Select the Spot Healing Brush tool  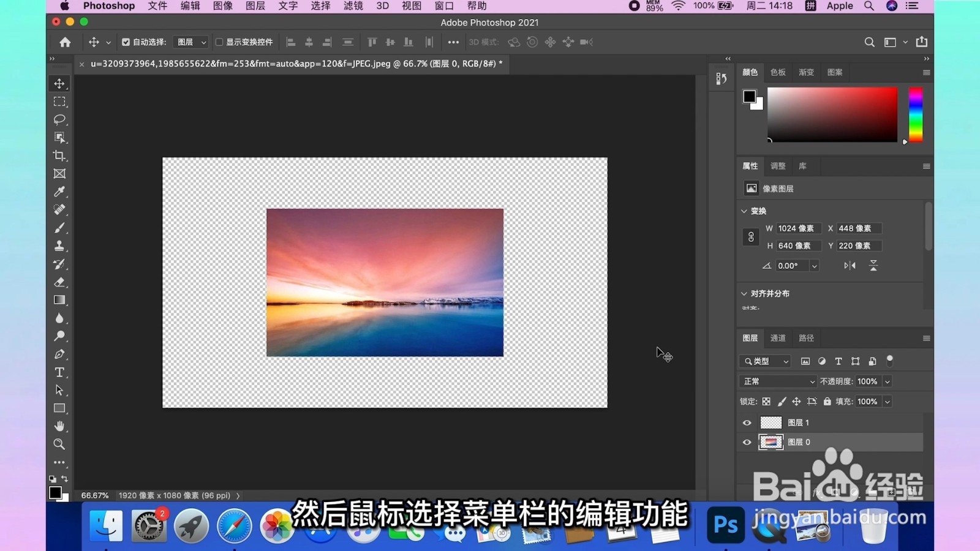tap(59, 210)
